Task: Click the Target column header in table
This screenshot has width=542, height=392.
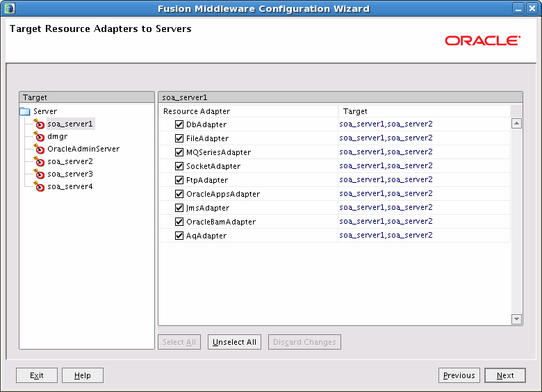Action: point(424,111)
